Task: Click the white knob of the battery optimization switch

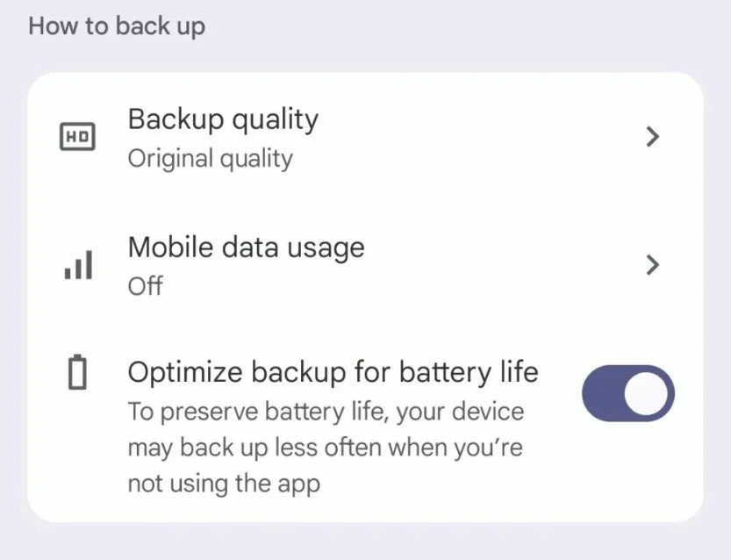Action: click(x=649, y=393)
